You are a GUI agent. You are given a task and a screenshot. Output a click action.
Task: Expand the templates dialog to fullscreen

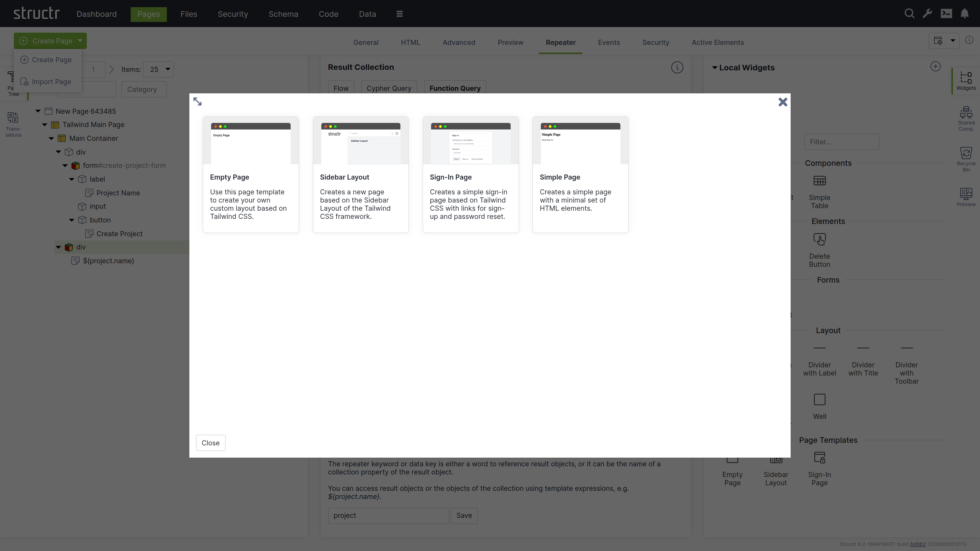(x=198, y=101)
